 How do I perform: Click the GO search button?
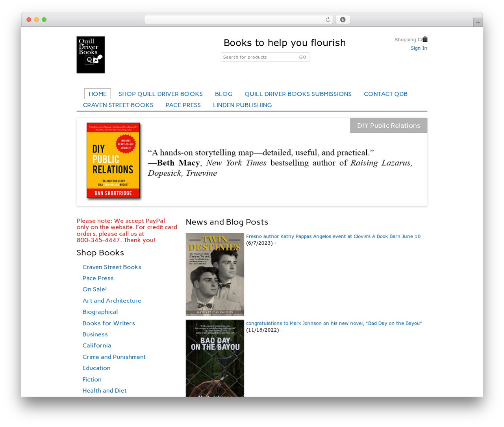pyautogui.click(x=302, y=57)
